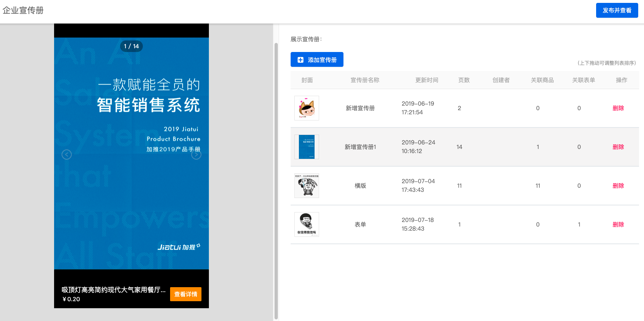Select the brochure name 表单
Screen dimensions: 644x321
pos(360,224)
